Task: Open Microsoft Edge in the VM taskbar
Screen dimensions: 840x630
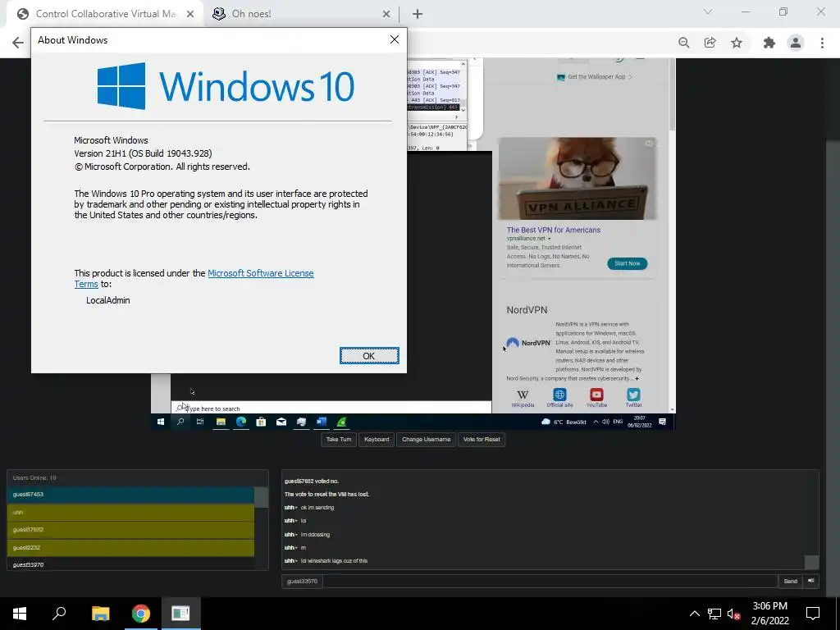Action: coord(241,422)
